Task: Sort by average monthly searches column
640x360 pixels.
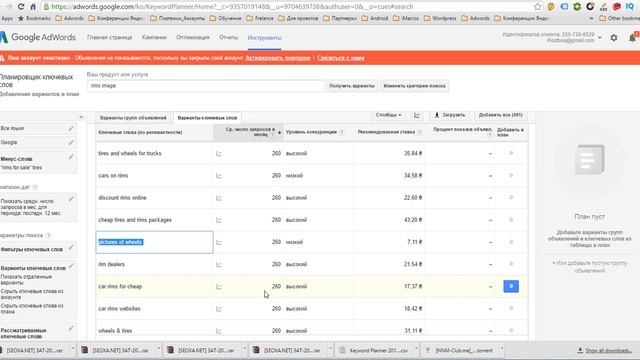Action: click(248, 132)
